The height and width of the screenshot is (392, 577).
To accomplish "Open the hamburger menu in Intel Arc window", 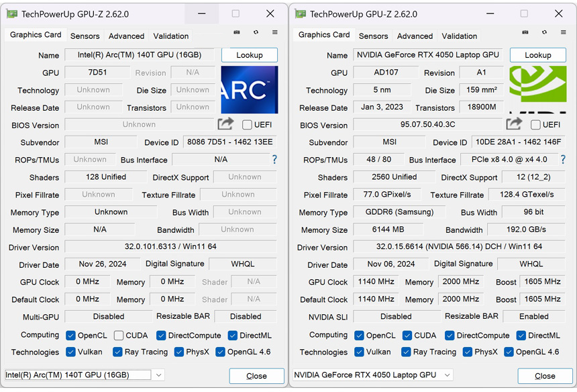I will [x=274, y=32].
